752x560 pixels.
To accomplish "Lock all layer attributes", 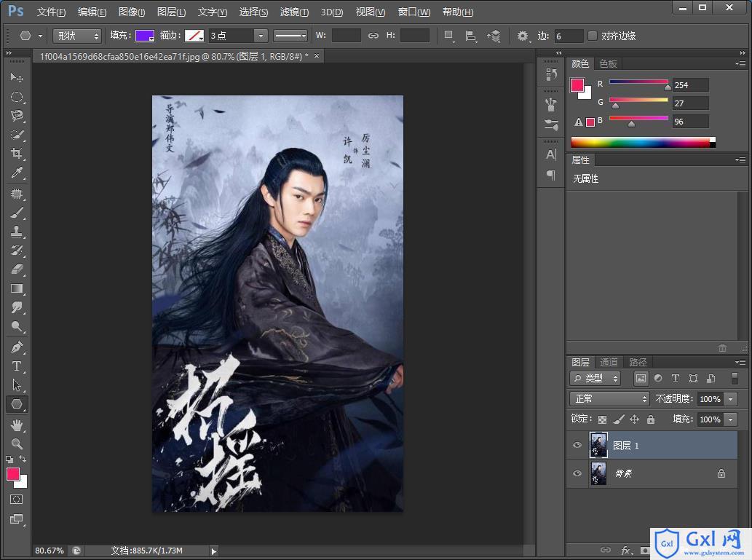I will [x=651, y=419].
